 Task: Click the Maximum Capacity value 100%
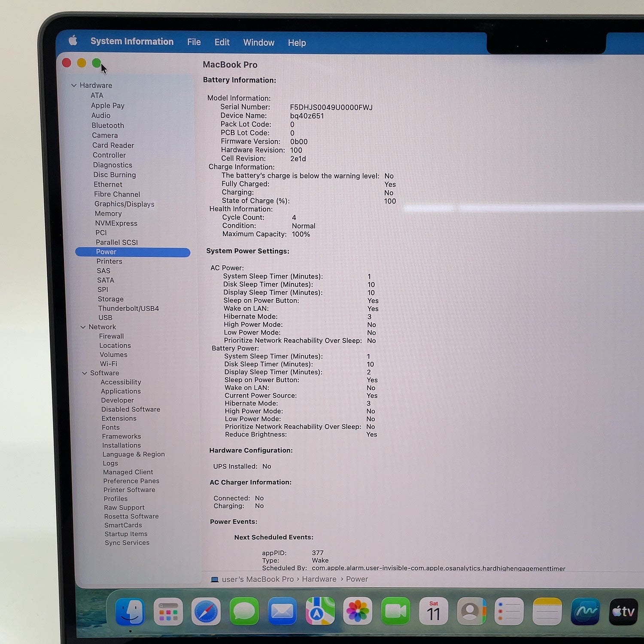click(x=301, y=234)
